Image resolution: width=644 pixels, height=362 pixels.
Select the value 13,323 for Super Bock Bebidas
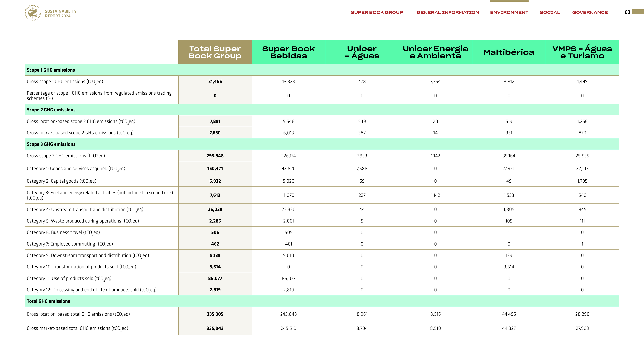point(289,81)
